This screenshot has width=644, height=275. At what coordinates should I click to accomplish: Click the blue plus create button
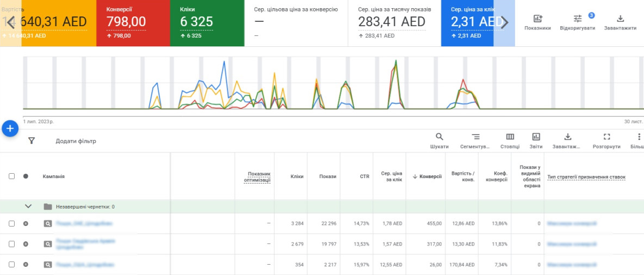coord(10,129)
